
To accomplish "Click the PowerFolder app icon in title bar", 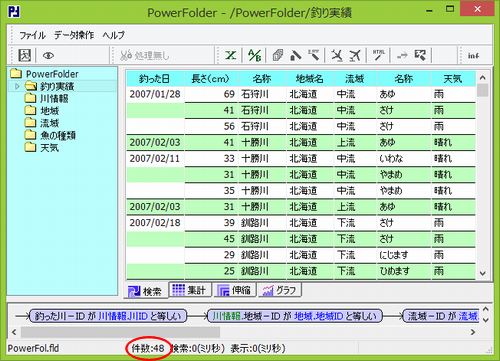I will (x=14, y=12).
